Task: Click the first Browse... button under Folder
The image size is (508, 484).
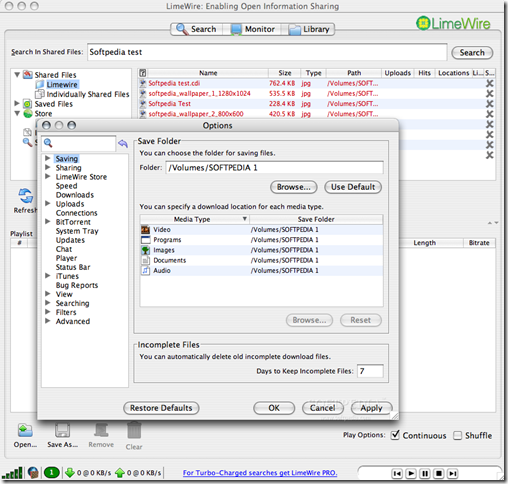Action: tap(294, 187)
